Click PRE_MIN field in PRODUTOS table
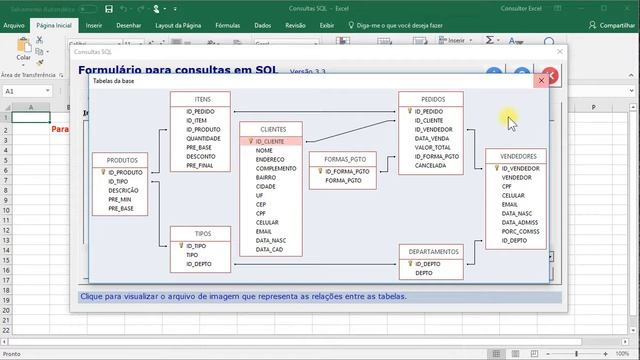640x360 pixels. pyautogui.click(x=120, y=200)
